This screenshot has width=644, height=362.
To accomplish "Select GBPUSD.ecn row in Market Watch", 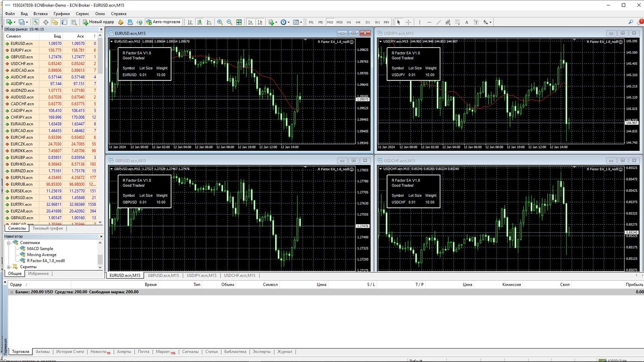I will (x=50, y=57).
